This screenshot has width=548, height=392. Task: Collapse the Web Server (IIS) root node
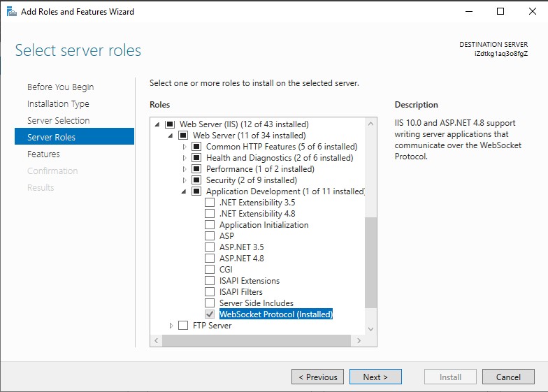(157, 124)
